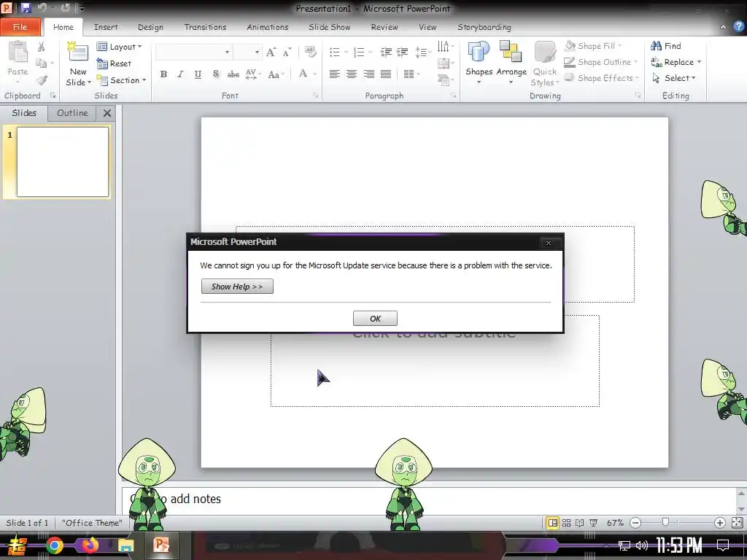
Task: Click the Decrease Font Size icon
Action: (x=286, y=52)
